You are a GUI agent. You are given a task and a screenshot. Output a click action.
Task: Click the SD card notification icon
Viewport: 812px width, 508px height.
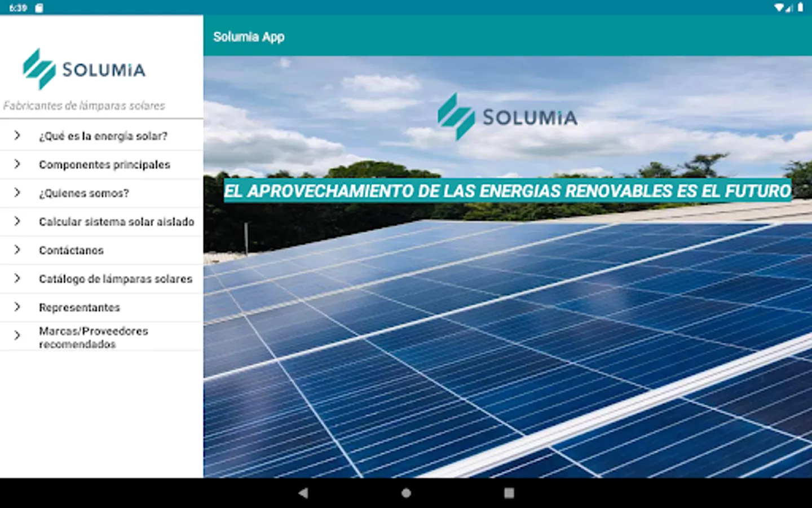pyautogui.click(x=39, y=8)
